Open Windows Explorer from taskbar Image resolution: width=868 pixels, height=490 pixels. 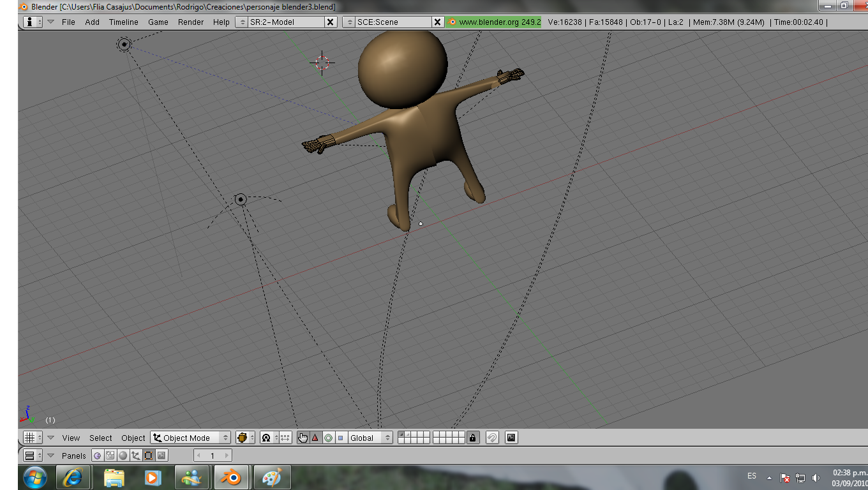point(114,477)
